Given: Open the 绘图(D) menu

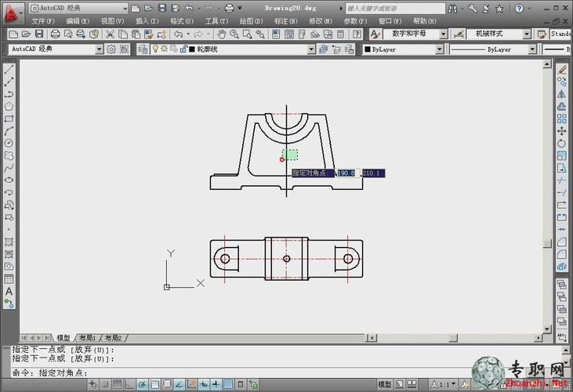Looking at the screenshot, I should [x=251, y=21].
